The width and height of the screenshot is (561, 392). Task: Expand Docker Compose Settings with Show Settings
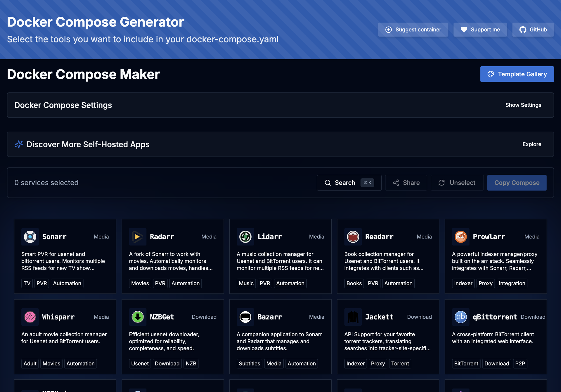click(x=523, y=105)
